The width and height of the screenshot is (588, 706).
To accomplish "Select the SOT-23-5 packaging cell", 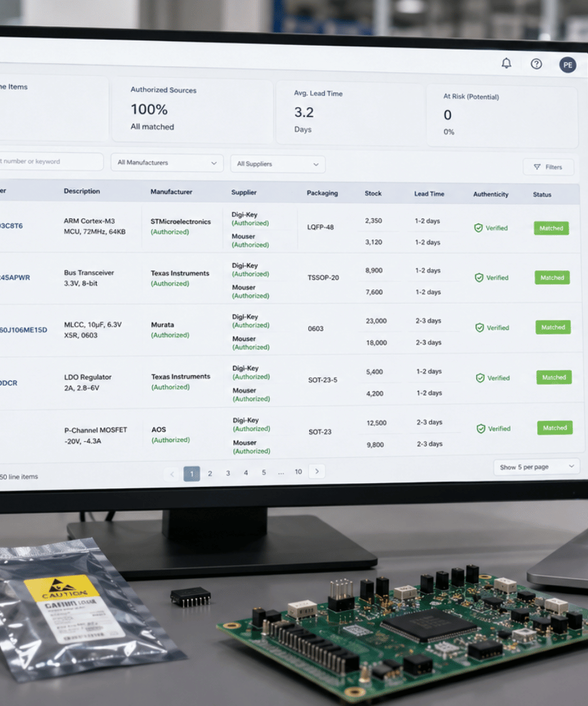I will point(323,380).
